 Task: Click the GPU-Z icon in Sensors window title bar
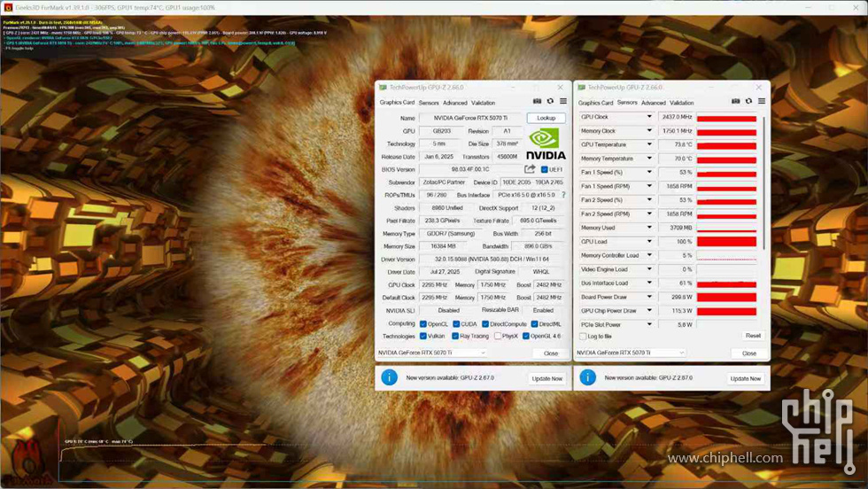(581, 88)
